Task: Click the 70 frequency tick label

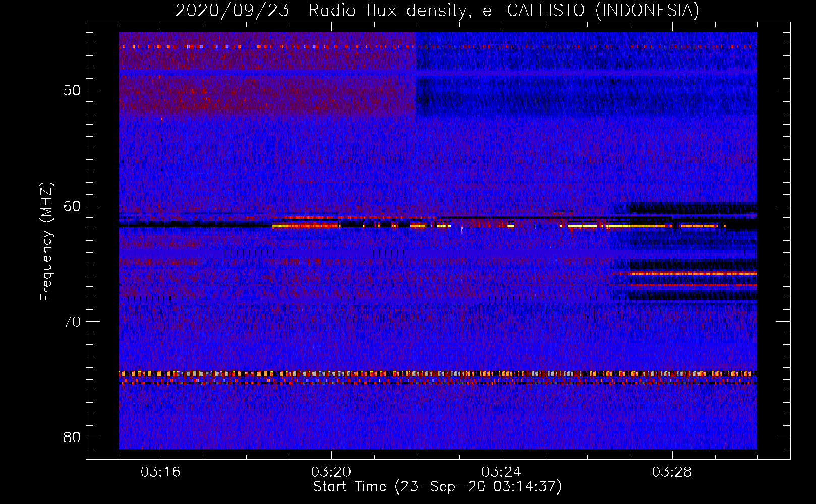Action: coord(72,322)
